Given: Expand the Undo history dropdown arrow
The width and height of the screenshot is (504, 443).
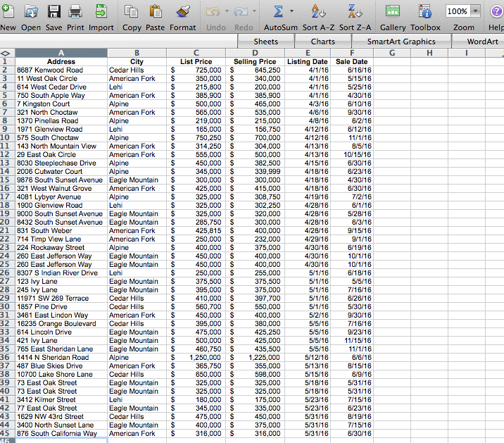Looking at the screenshot, I should [x=227, y=11].
